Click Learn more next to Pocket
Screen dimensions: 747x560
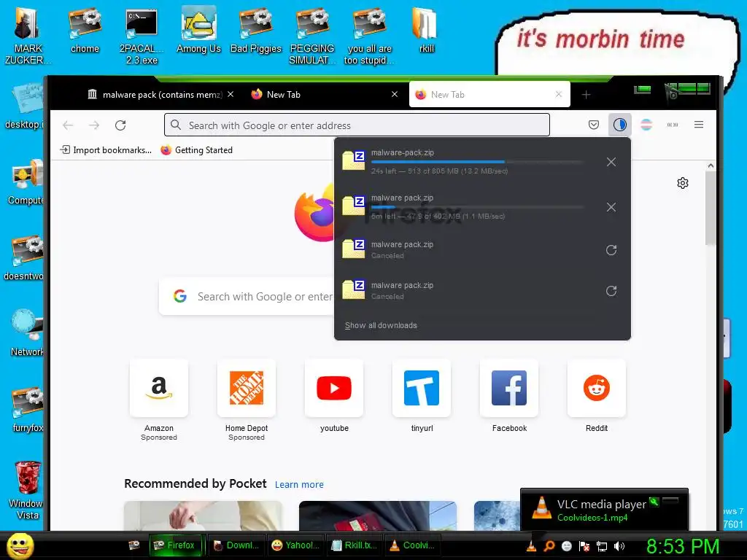pos(299,484)
